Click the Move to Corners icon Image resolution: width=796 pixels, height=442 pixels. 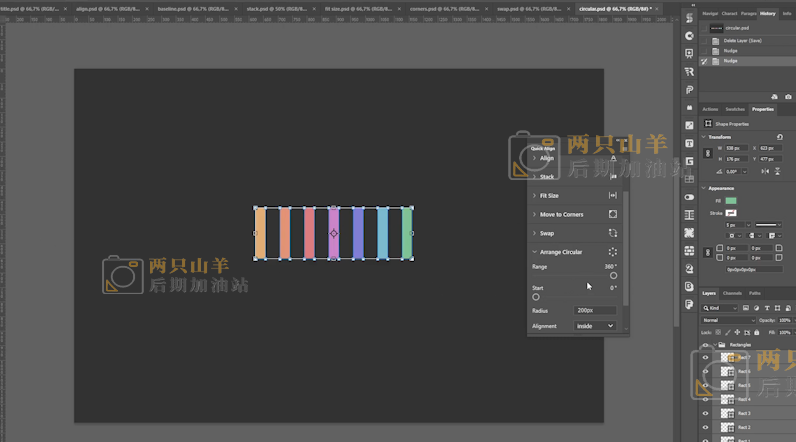(613, 214)
